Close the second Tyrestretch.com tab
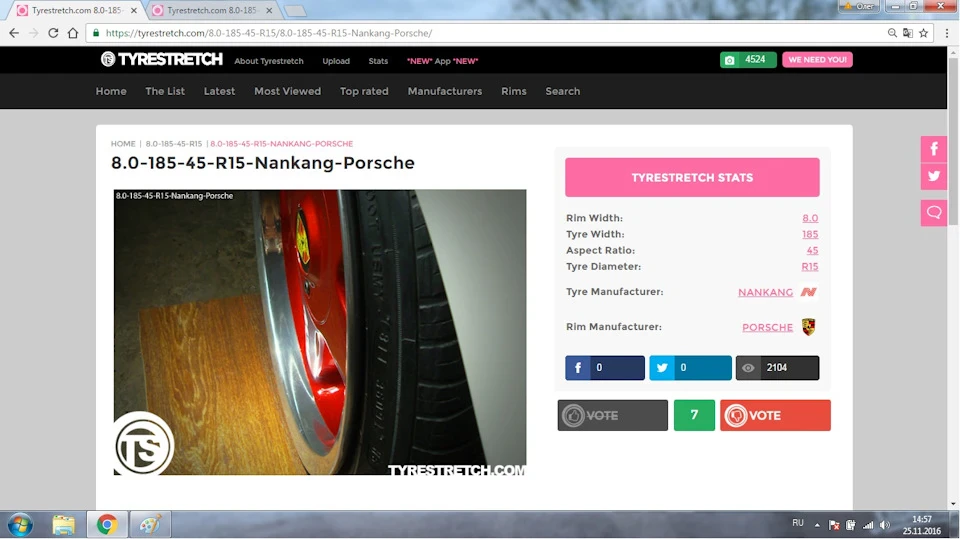The height and width of the screenshot is (539, 960). [x=269, y=10]
